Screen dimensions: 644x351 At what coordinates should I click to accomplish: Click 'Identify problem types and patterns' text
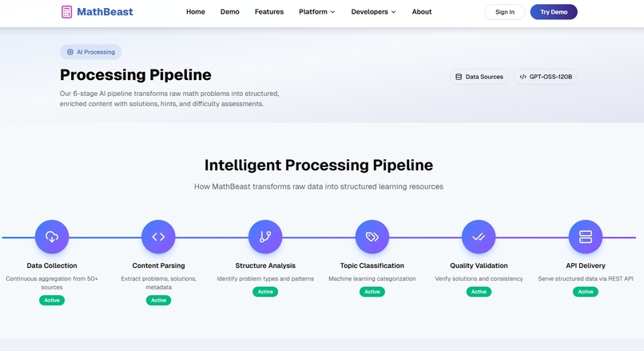pos(265,279)
